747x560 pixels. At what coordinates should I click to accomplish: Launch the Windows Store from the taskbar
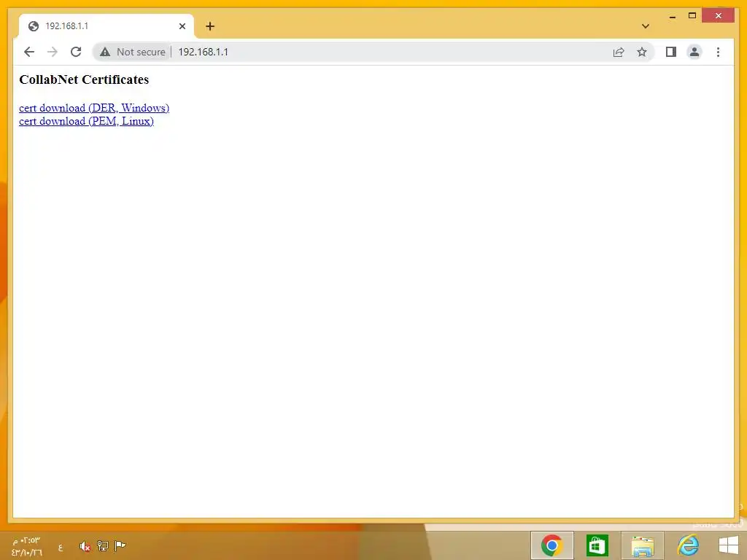point(597,545)
